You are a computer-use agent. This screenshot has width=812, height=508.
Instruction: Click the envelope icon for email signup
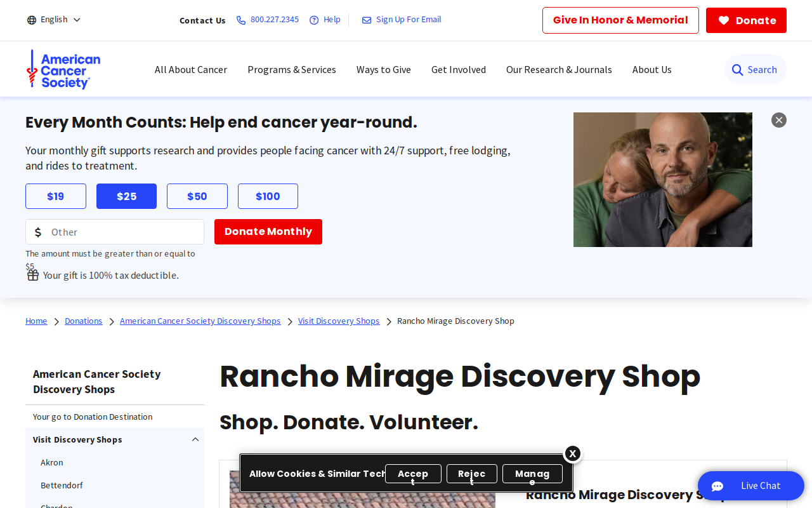pos(367,20)
